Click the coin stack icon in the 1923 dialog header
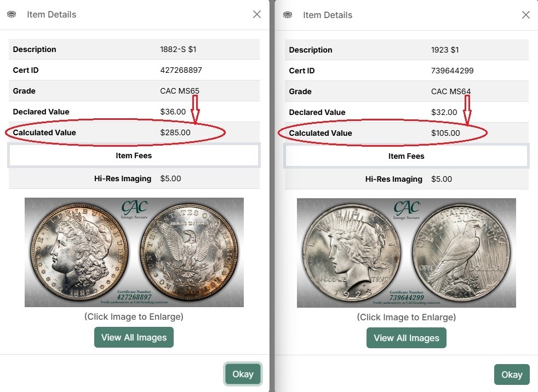The image size is (538, 392). 288,15
